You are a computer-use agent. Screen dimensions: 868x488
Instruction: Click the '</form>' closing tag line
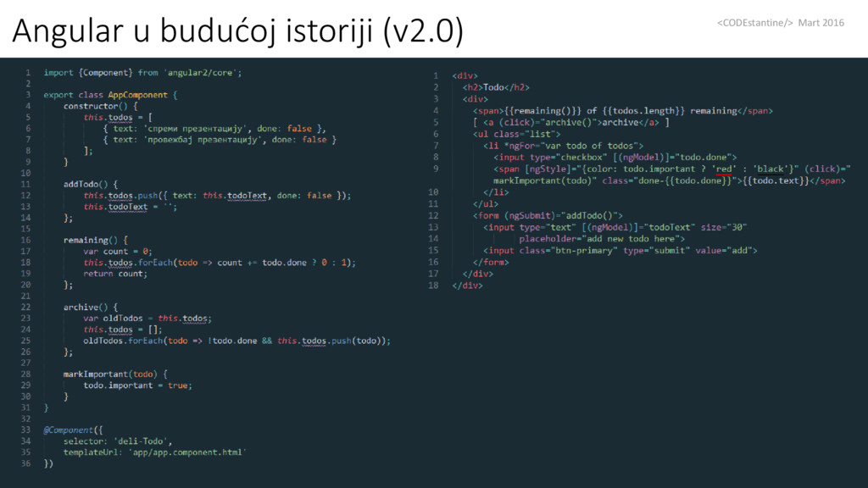tap(491, 262)
